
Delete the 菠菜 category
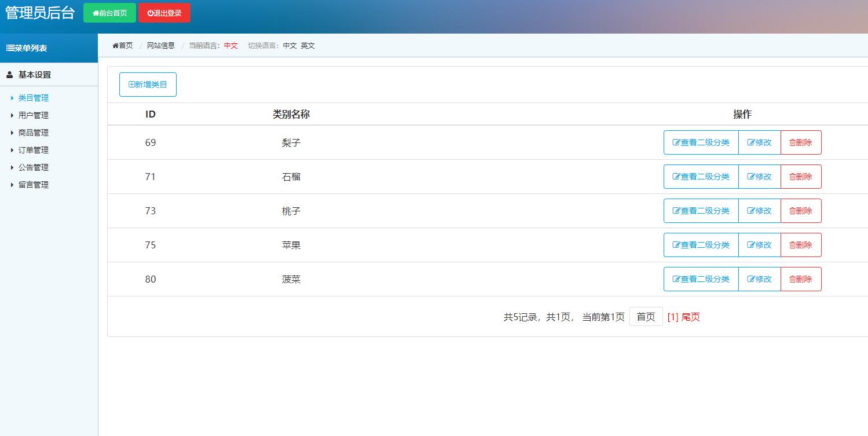coord(801,279)
